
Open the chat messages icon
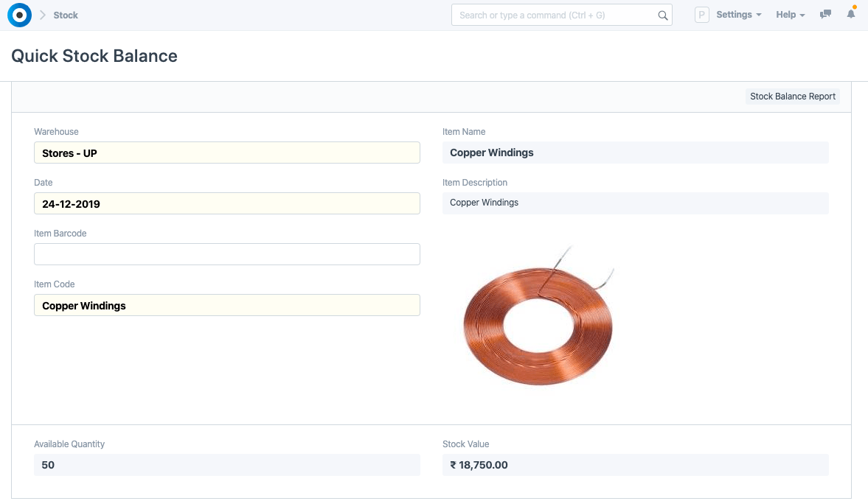[826, 15]
